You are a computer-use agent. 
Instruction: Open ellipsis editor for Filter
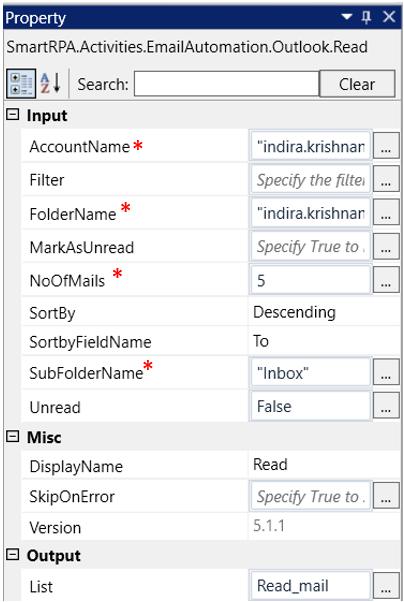coord(386,179)
